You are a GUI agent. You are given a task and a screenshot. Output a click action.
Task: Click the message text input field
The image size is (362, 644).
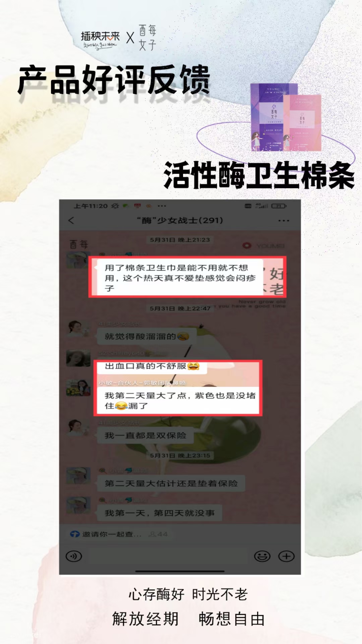(x=167, y=556)
